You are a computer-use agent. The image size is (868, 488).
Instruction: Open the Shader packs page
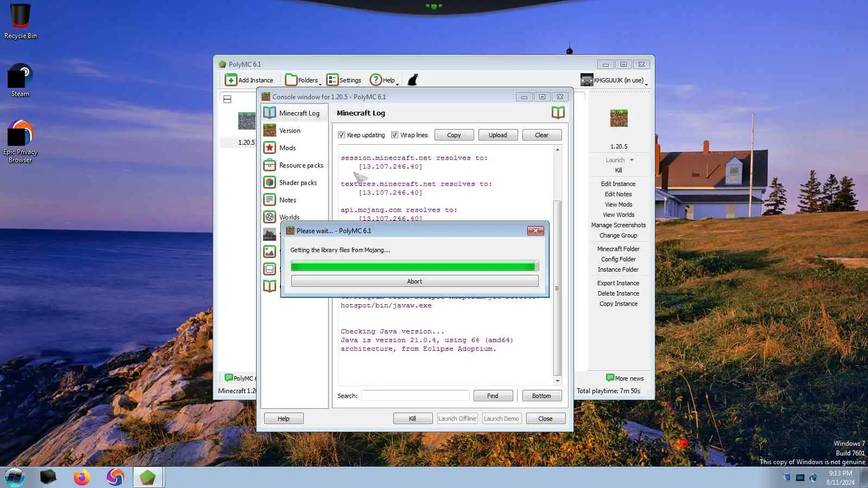(x=295, y=183)
